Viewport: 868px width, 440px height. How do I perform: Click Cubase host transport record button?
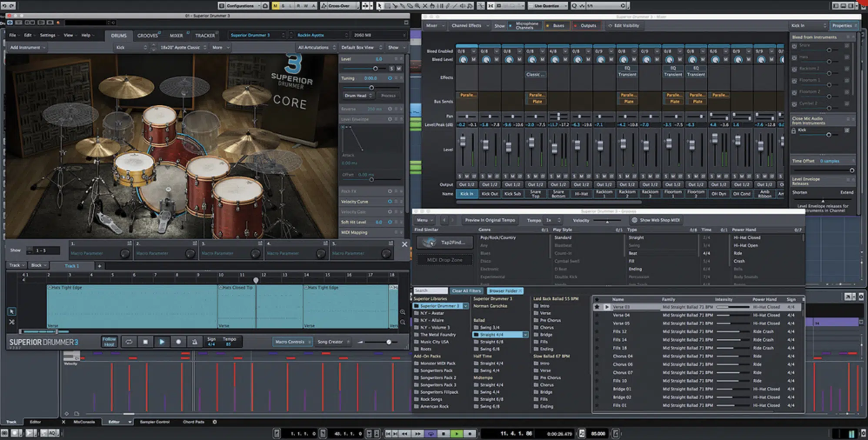point(469,433)
